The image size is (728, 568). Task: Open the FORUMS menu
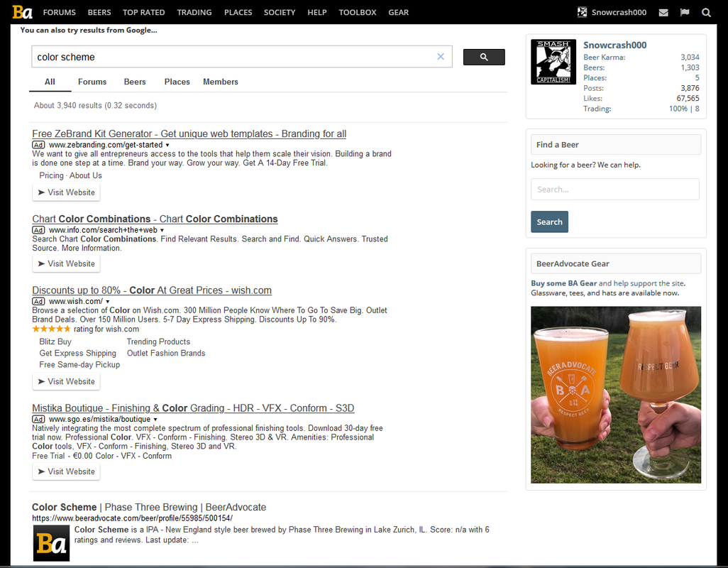pyautogui.click(x=60, y=13)
